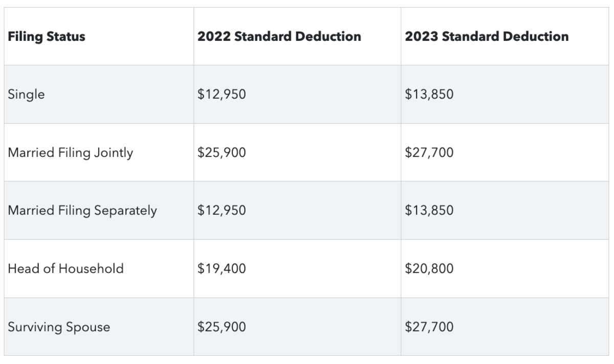614x364 pixels.
Task: Click the 2023 Standard Deduction header
Action: click(486, 37)
